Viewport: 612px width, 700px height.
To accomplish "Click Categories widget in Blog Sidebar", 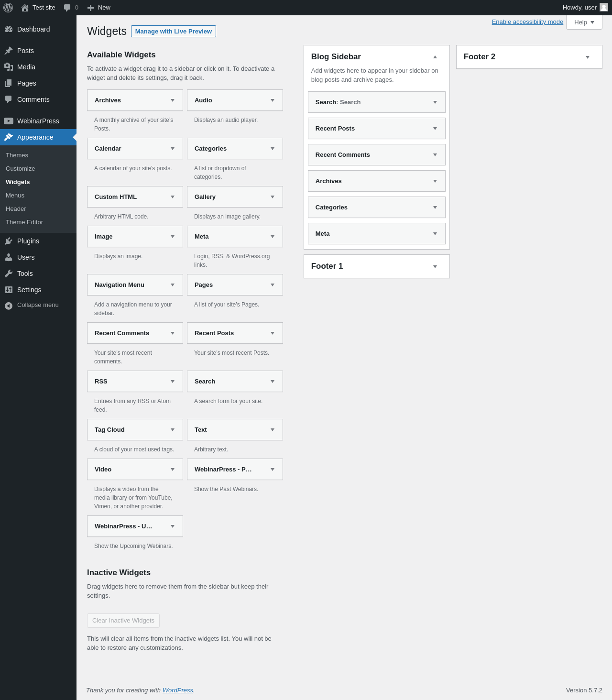I will point(377,208).
